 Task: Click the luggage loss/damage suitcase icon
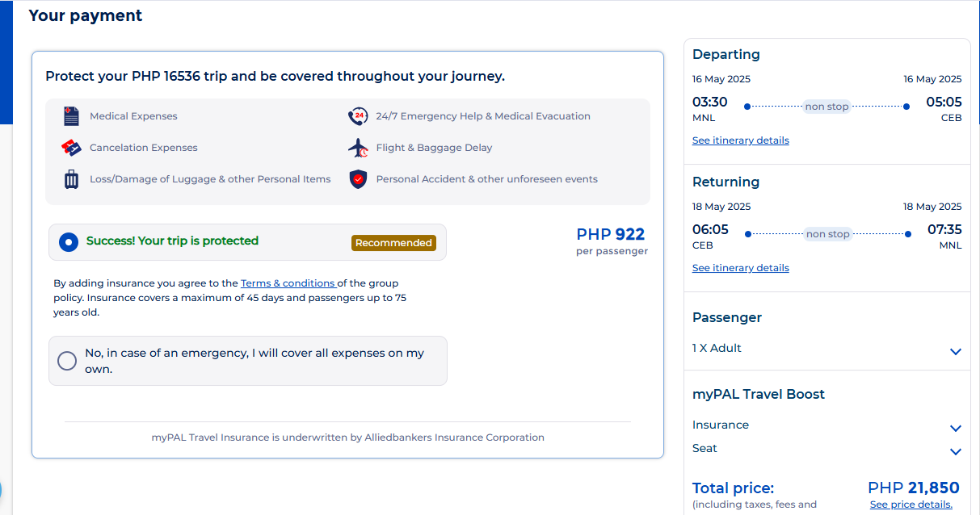point(72,179)
